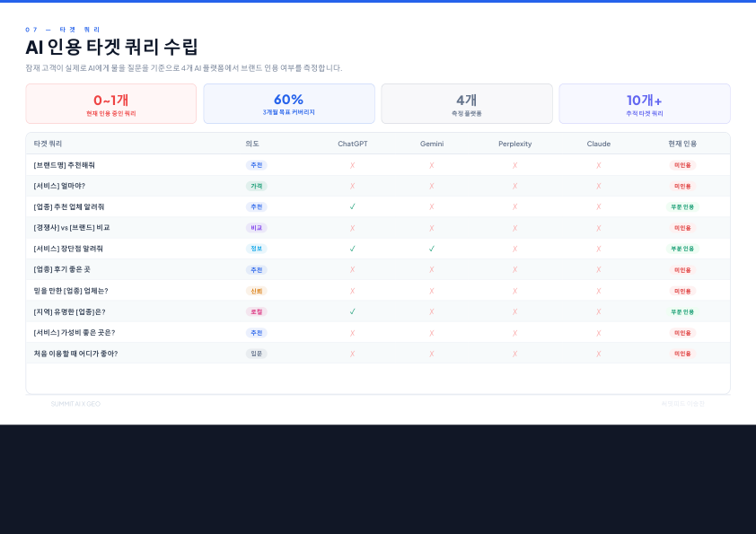756x534 pixels.
Task: Click the '추천' tag in '[브랜드명] 추천해줘' row
Action: [257, 165]
